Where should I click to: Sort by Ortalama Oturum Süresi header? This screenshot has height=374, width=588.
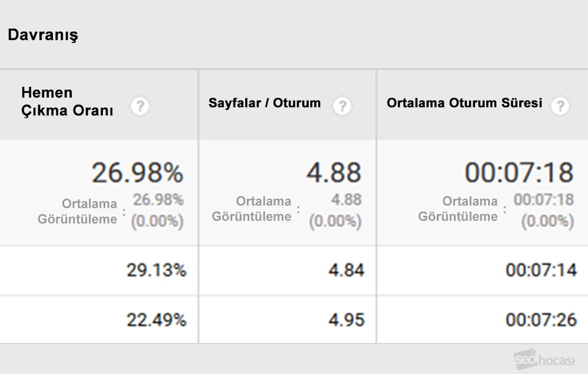[x=465, y=103]
